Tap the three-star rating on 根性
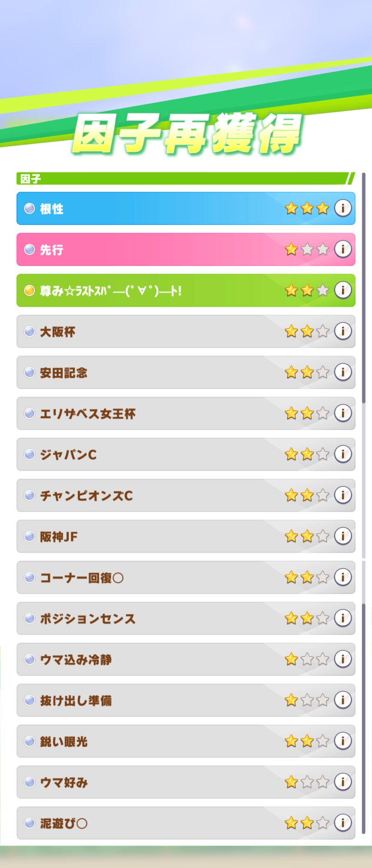Image resolution: width=372 pixels, height=868 pixels. (307, 208)
